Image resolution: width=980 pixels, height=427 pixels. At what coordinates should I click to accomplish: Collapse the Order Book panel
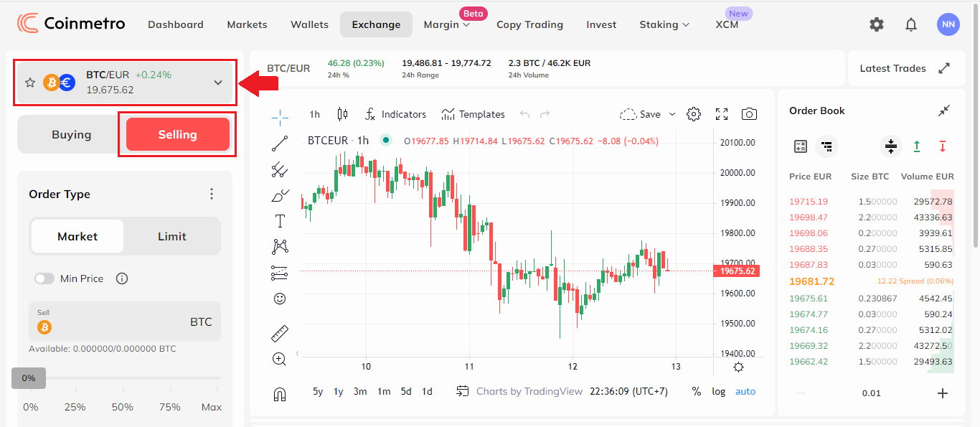[943, 111]
